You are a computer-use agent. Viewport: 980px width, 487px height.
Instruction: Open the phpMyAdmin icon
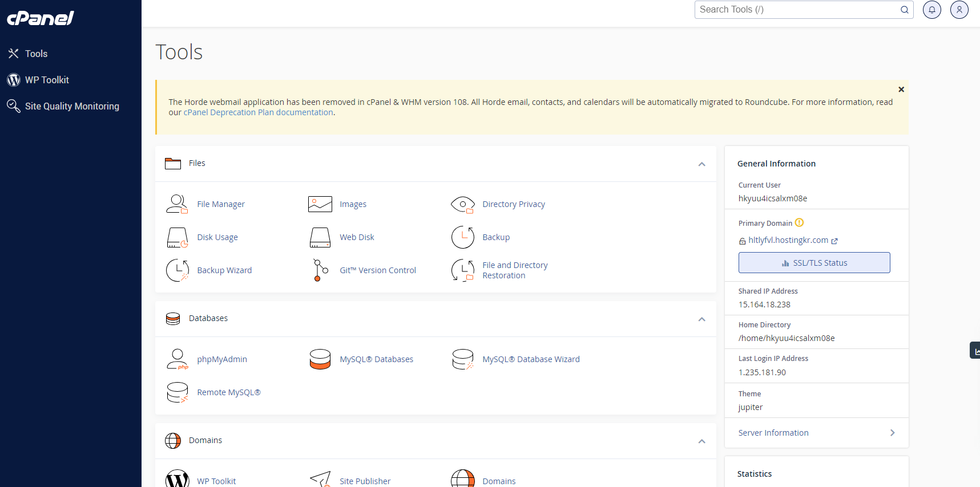coord(177,359)
